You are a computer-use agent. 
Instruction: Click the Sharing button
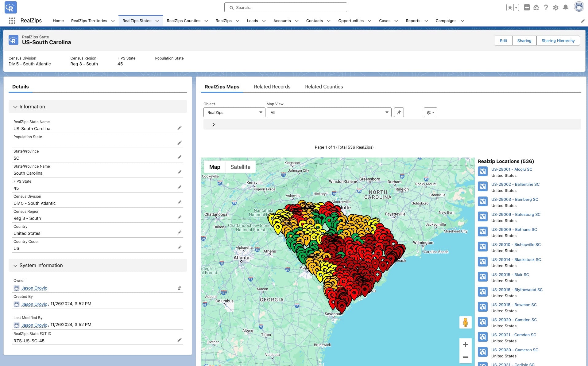point(524,41)
